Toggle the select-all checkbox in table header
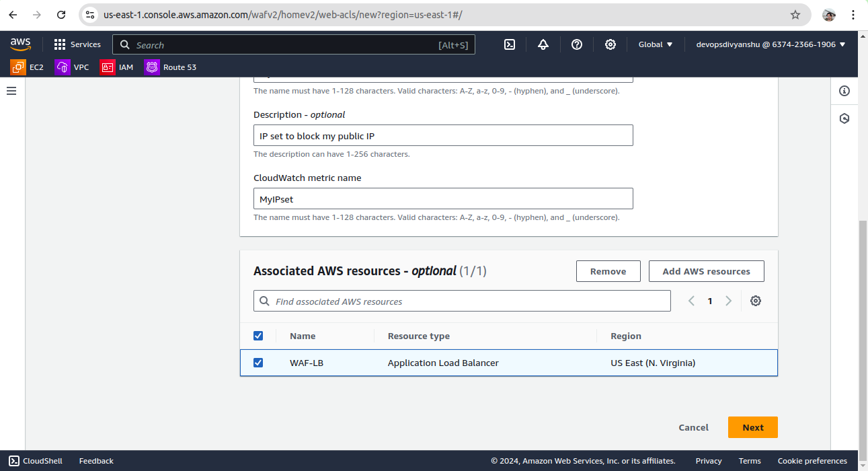This screenshot has width=868, height=471. point(258,336)
